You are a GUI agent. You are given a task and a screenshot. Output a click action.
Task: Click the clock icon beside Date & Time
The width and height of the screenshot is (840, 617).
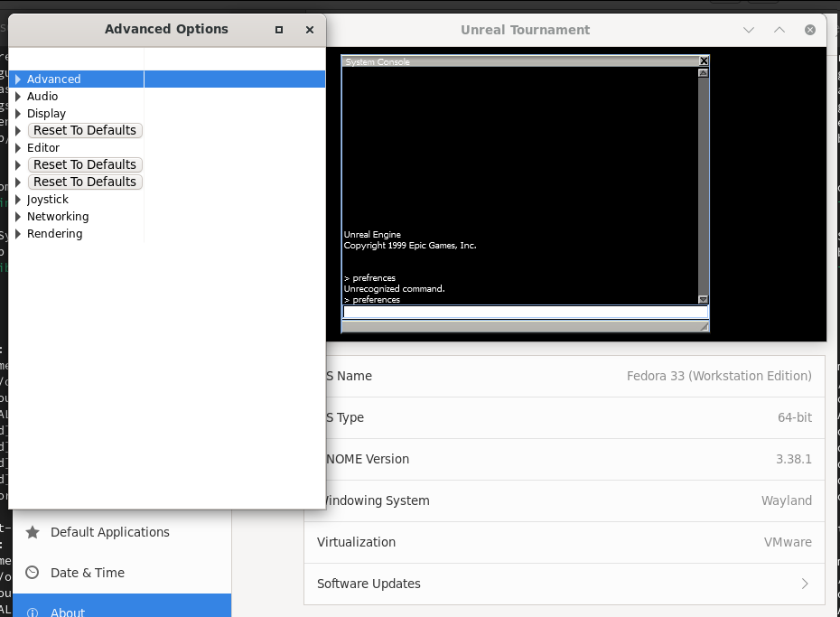pos(33,573)
